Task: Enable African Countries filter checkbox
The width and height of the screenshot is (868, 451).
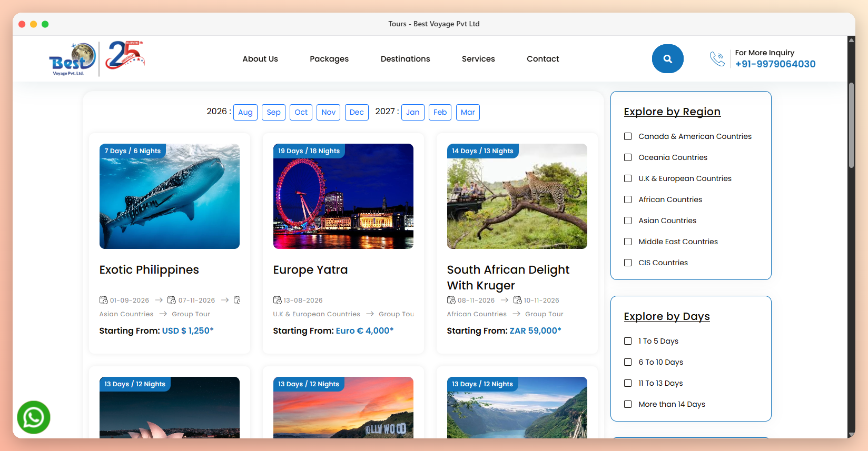Action: [628, 199]
